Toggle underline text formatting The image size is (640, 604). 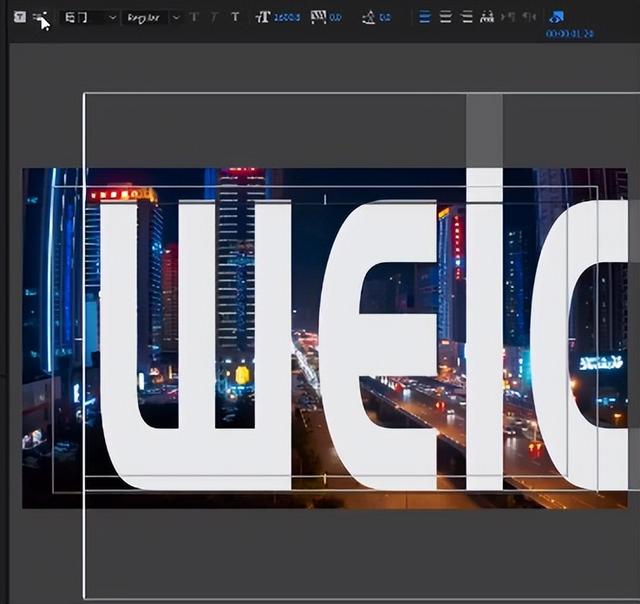(x=235, y=17)
